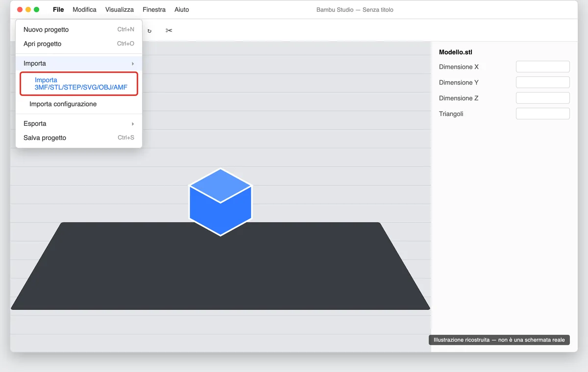
Task: Select Importa configurazione entry
Action: [x=79, y=104]
